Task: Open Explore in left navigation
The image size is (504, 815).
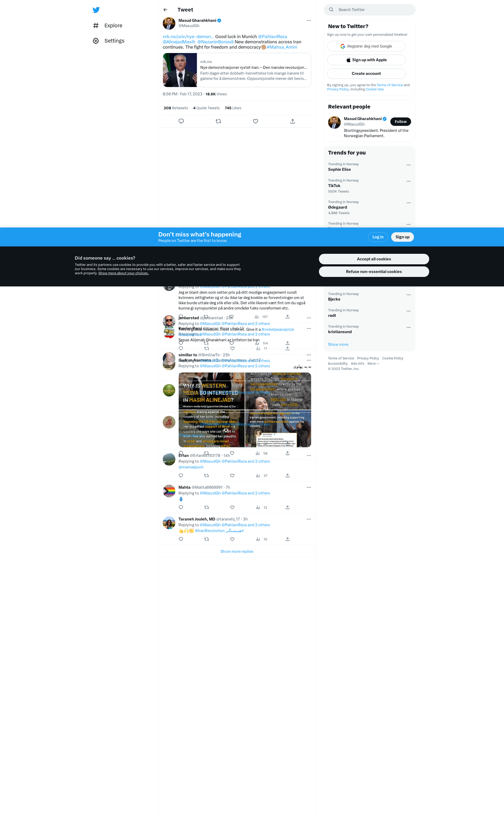Action: [113, 26]
